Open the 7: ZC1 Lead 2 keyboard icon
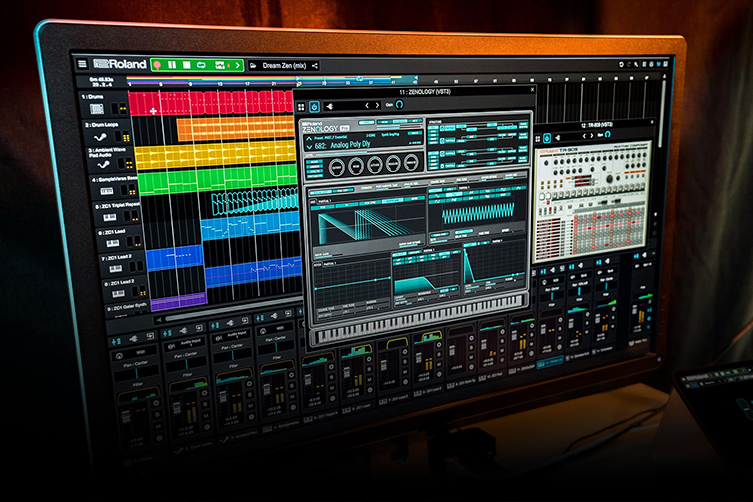 pyautogui.click(x=115, y=269)
